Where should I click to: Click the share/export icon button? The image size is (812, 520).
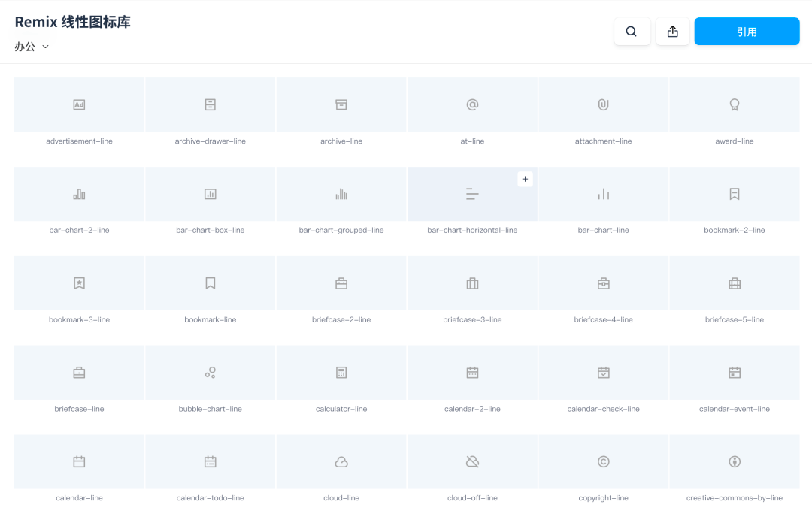(x=673, y=32)
